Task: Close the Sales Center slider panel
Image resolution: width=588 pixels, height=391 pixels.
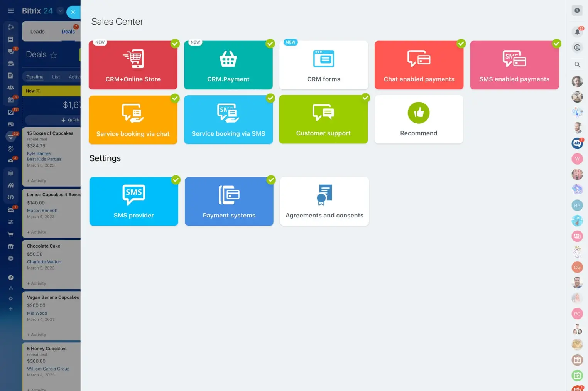Action: (73, 12)
